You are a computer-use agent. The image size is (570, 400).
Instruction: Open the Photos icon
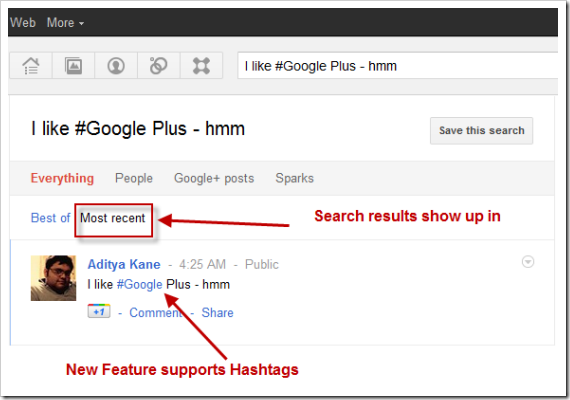tap(73, 66)
